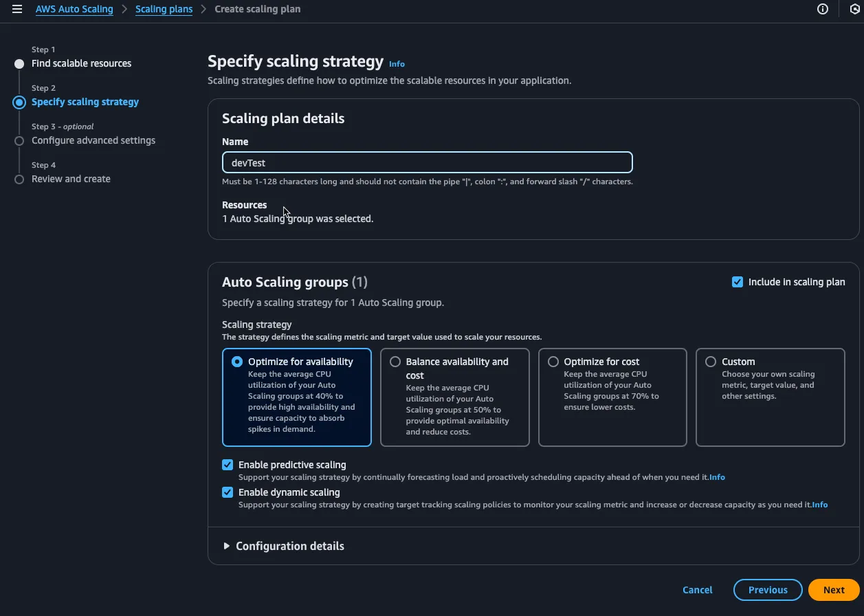This screenshot has width=864, height=616.
Task: Go to Scaling plans breadcrumb
Action: 164,10
